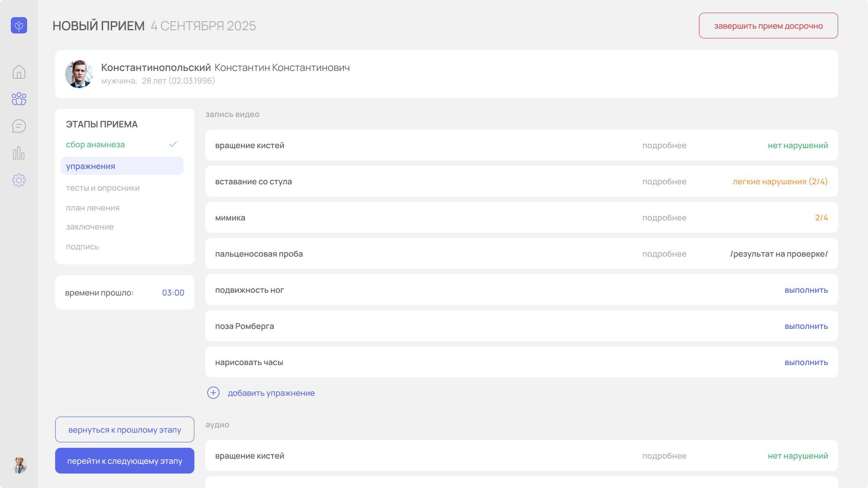Click the doctor profile avatar at bottom
The image size is (868, 488).
coord(19,465)
